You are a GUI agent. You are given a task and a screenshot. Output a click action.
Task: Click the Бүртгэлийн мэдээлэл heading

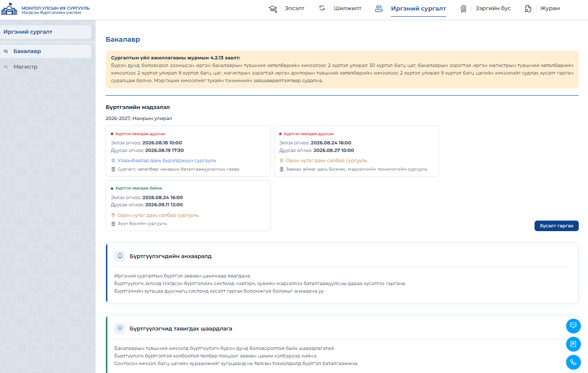(x=138, y=107)
